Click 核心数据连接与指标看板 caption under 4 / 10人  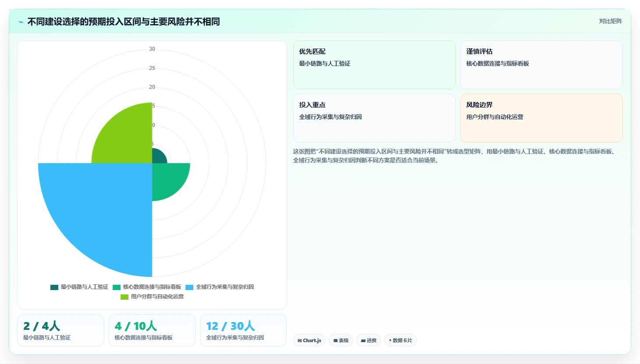(144, 338)
